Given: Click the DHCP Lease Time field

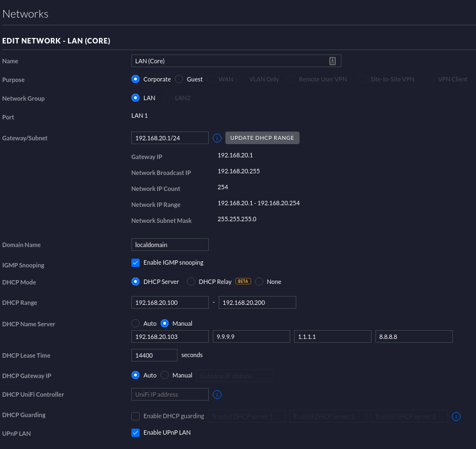Looking at the screenshot, I should click(154, 355).
